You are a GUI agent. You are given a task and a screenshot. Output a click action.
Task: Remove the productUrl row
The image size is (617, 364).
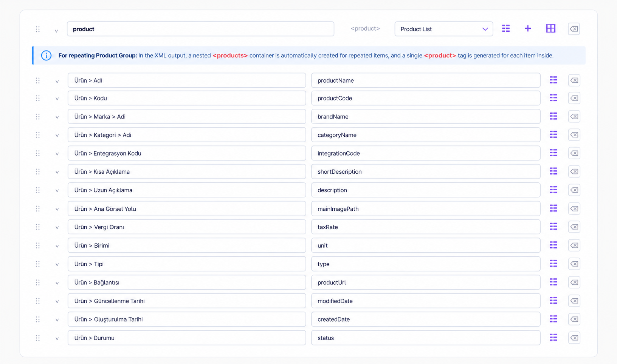pyautogui.click(x=574, y=282)
